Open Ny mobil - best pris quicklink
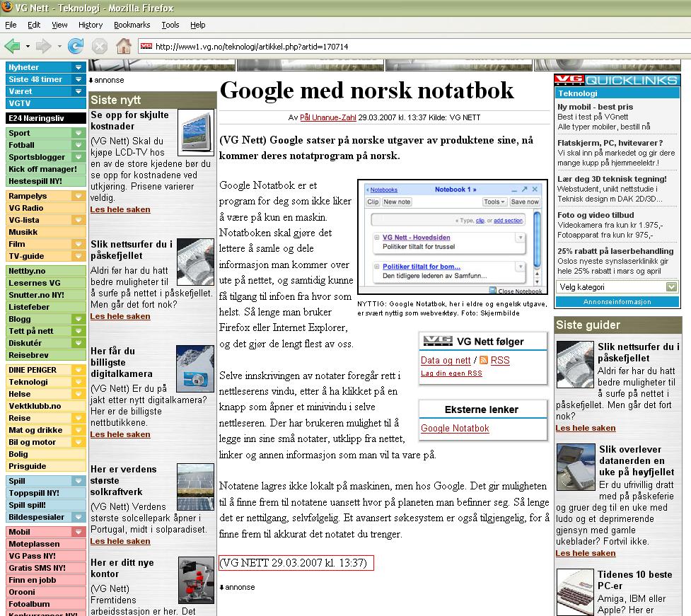 (595, 107)
